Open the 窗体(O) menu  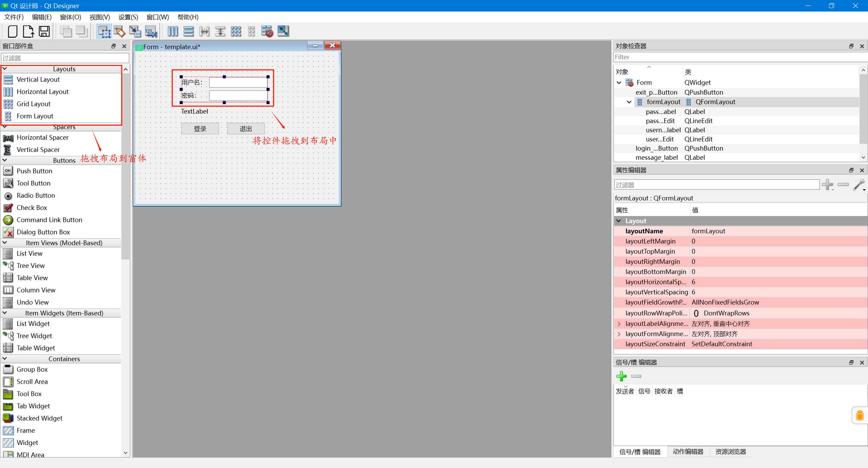(70, 17)
